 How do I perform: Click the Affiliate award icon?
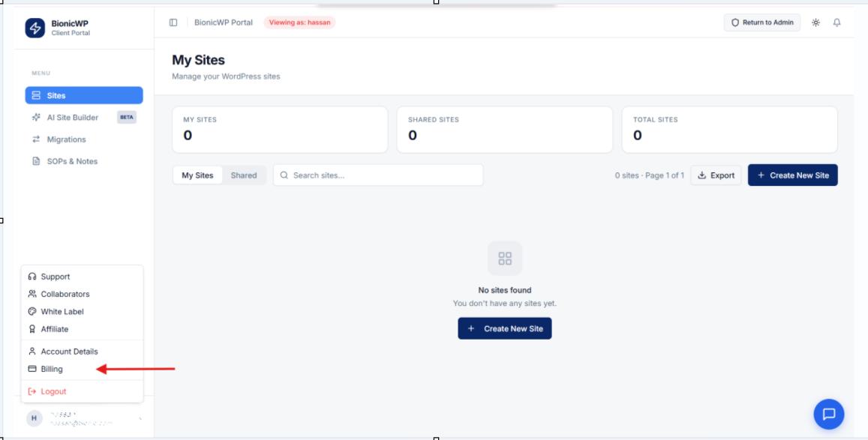[x=32, y=329]
